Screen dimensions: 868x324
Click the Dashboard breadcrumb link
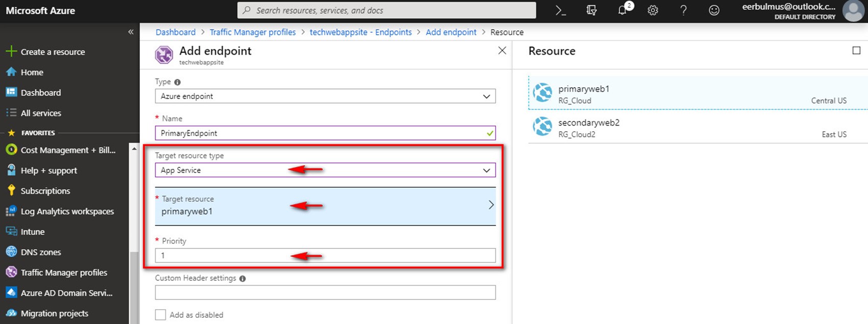click(x=176, y=32)
